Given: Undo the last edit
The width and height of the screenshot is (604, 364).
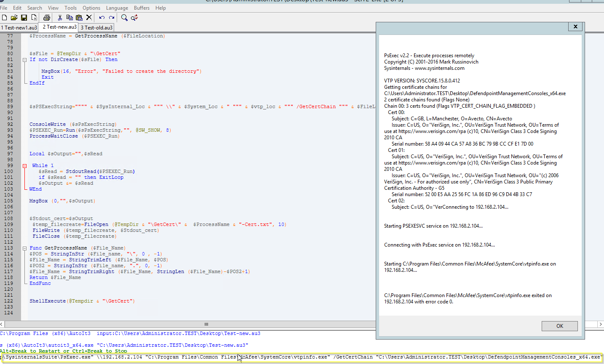Looking at the screenshot, I should click(x=102, y=18).
